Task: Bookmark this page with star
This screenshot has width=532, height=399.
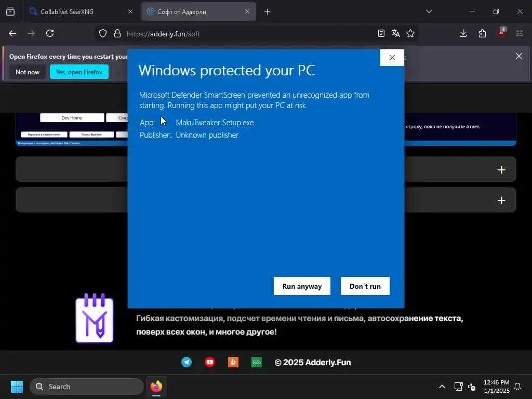Action: tap(410, 33)
